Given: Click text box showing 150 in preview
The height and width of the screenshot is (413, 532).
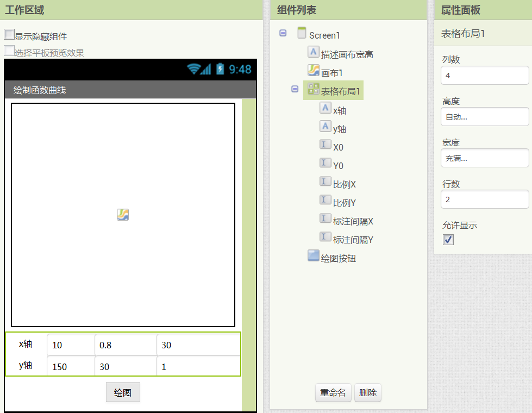Looking at the screenshot, I should (x=71, y=366).
